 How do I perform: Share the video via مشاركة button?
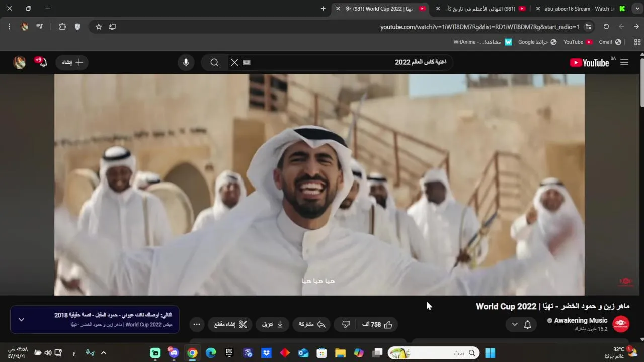tap(312, 324)
